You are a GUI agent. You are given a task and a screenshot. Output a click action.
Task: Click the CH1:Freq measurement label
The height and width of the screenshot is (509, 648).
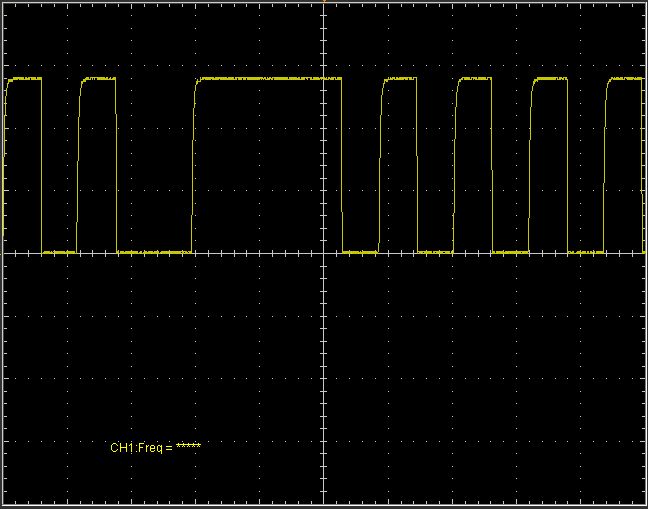coord(140,447)
